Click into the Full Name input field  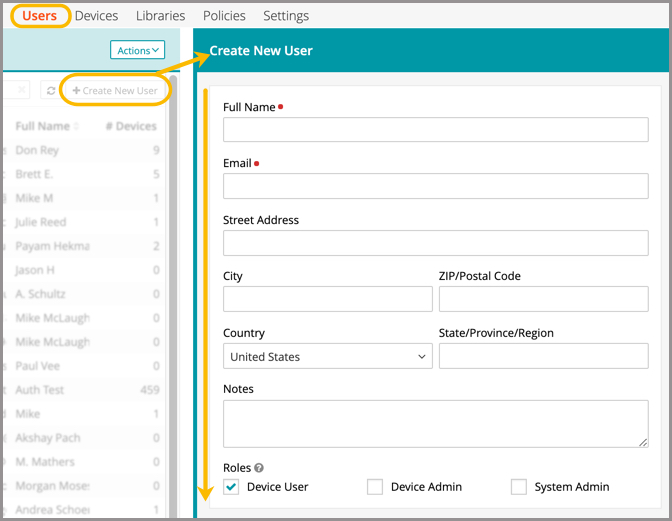435,130
